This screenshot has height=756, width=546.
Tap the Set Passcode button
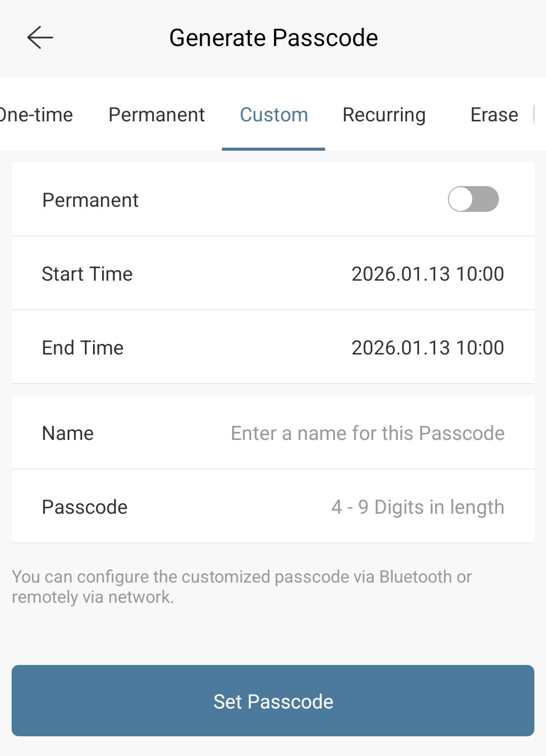point(273,700)
